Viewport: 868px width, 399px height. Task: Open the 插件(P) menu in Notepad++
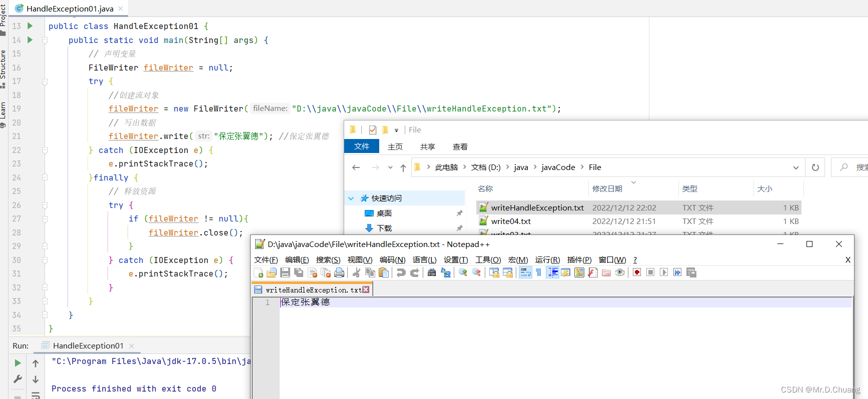tap(579, 259)
